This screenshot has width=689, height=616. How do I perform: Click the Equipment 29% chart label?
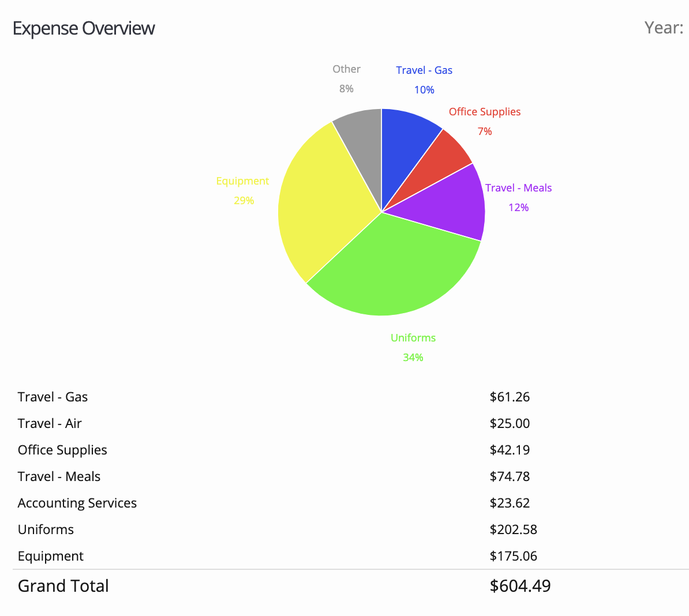coord(243,190)
